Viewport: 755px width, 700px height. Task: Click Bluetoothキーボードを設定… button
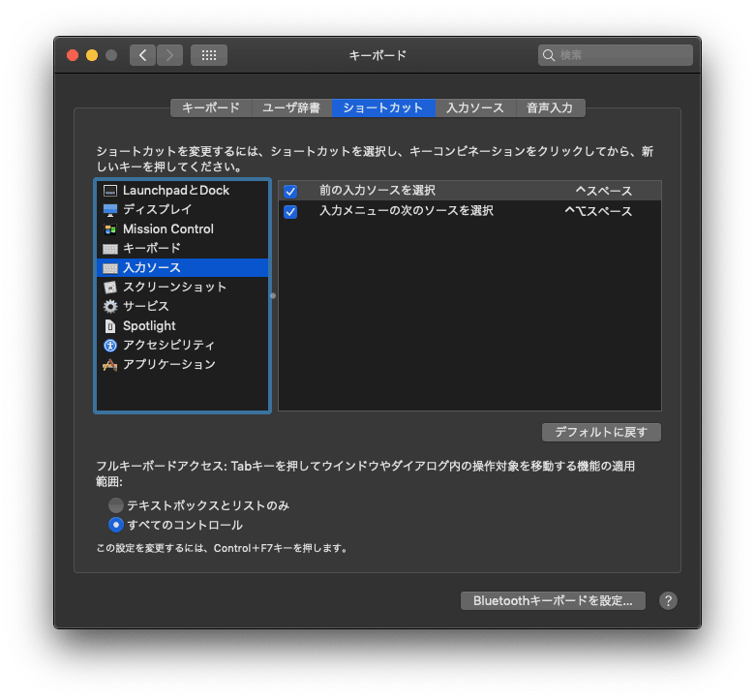click(553, 600)
